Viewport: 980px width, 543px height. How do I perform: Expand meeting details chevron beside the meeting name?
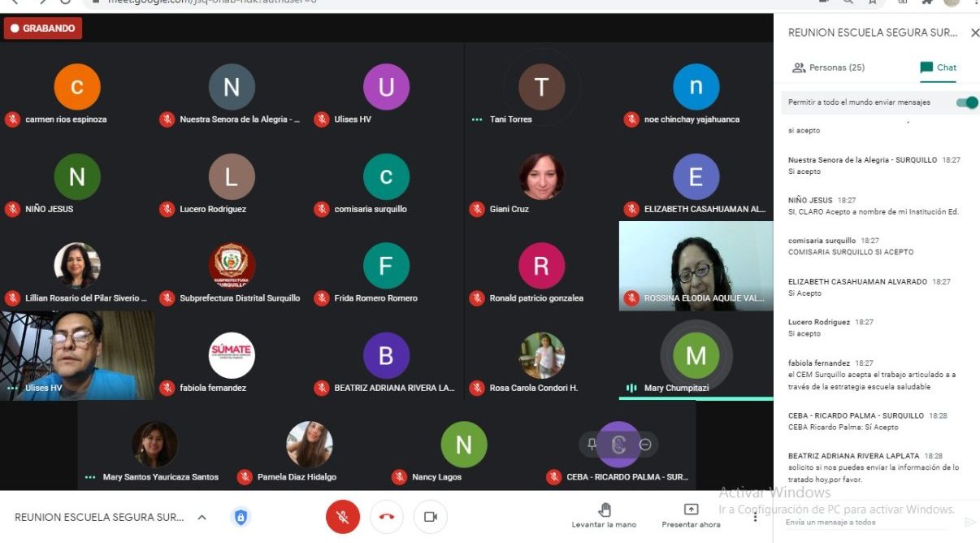pyautogui.click(x=202, y=517)
